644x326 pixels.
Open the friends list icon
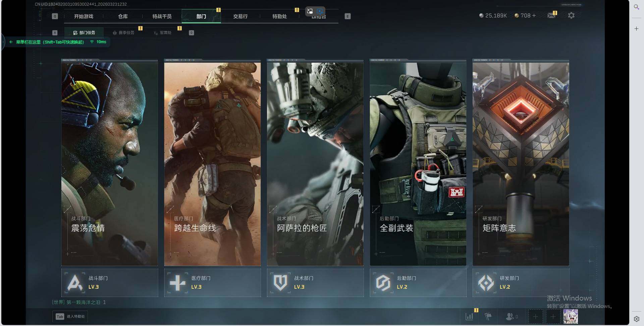tap(510, 316)
